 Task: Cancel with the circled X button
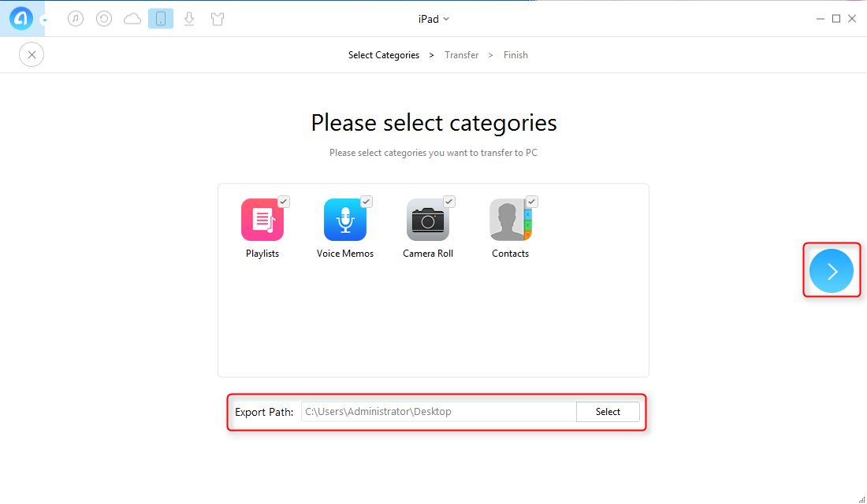tap(32, 54)
